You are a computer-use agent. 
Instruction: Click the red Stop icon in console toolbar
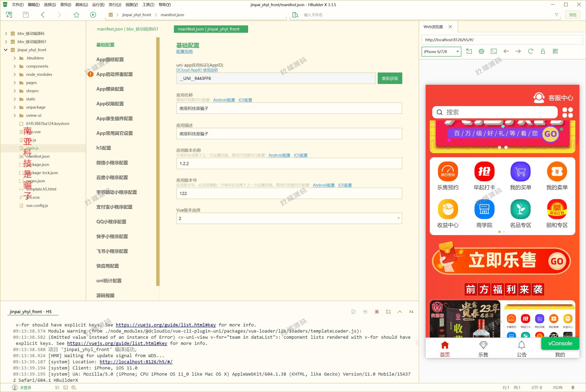tap(377, 312)
